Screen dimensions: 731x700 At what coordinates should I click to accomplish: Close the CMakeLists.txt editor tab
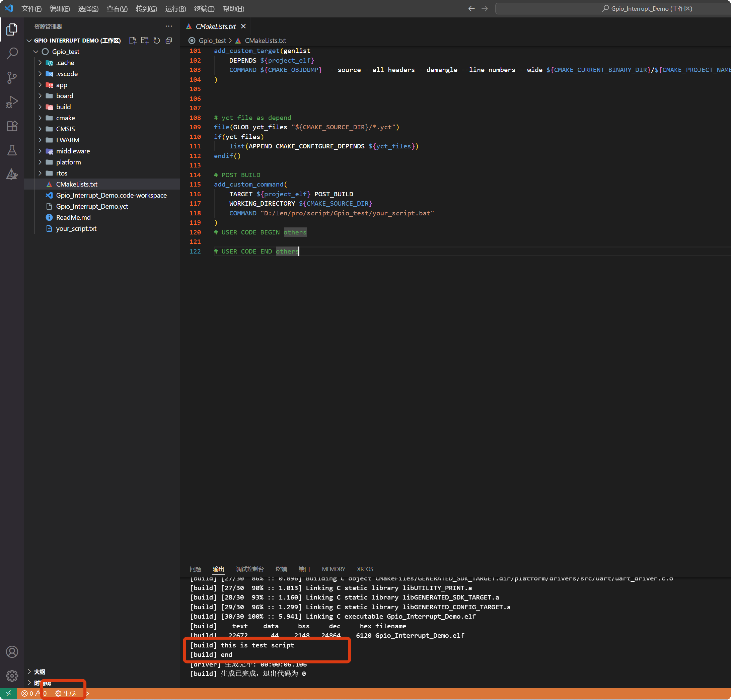pos(243,26)
